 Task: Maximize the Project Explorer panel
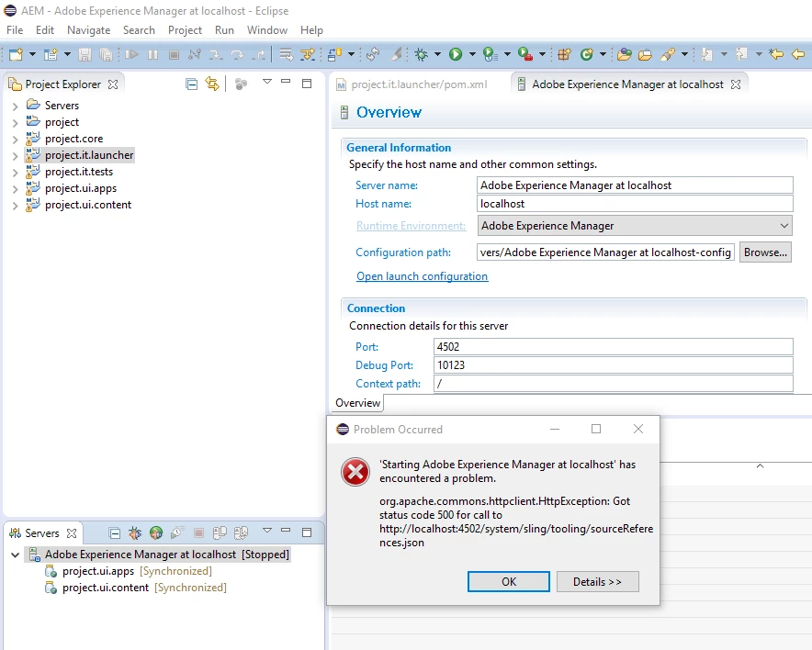coord(307,84)
